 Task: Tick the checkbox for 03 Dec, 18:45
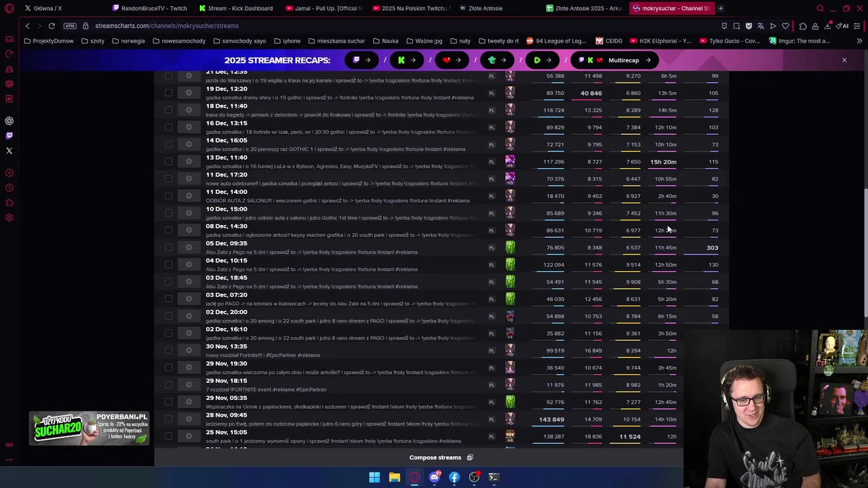tap(168, 281)
